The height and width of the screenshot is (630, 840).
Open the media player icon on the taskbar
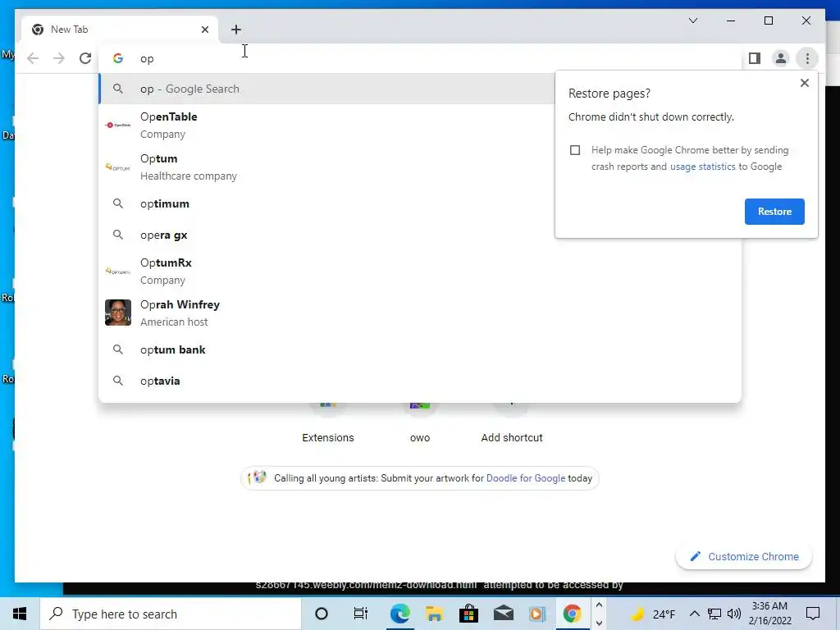pos(537,614)
